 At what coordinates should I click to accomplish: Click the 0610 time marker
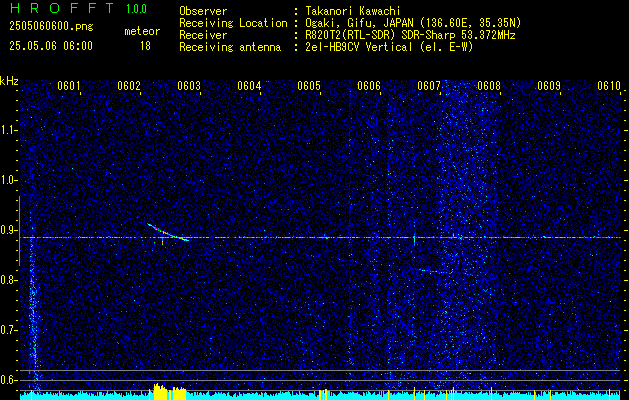coord(609,86)
